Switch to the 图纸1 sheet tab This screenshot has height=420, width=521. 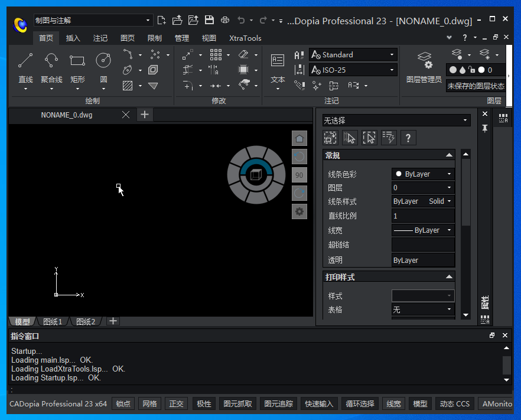pos(53,322)
